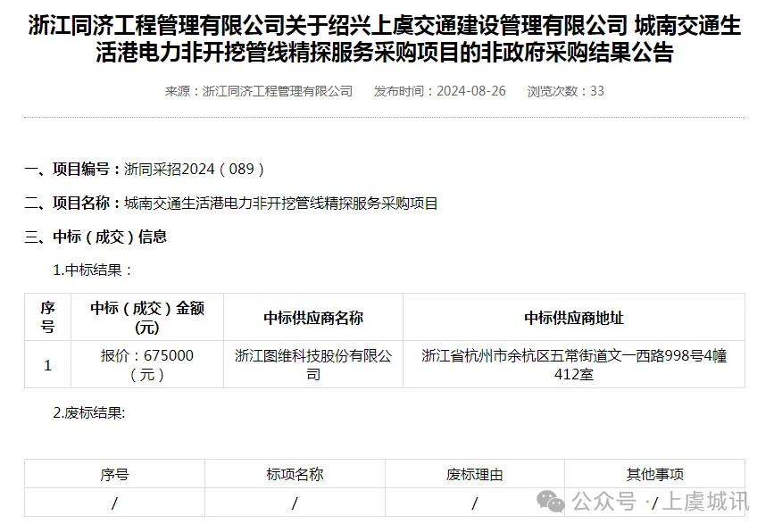Viewport: 774px width, 532px height.
Task: Click the 2.废标结果 label
Action: pyautogui.click(x=89, y=412)
